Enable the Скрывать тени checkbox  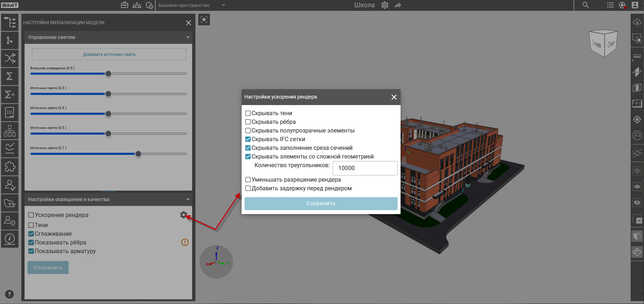pyautogui.click(x=248, y=113)
